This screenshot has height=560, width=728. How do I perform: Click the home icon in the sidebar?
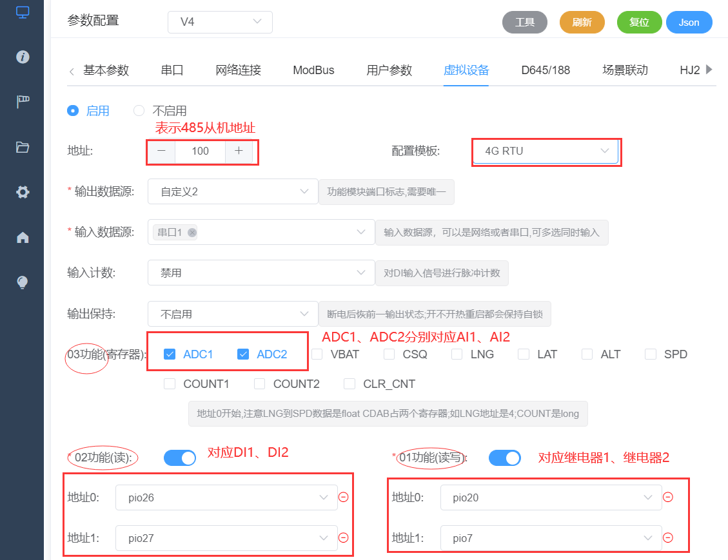click(21, 237)
